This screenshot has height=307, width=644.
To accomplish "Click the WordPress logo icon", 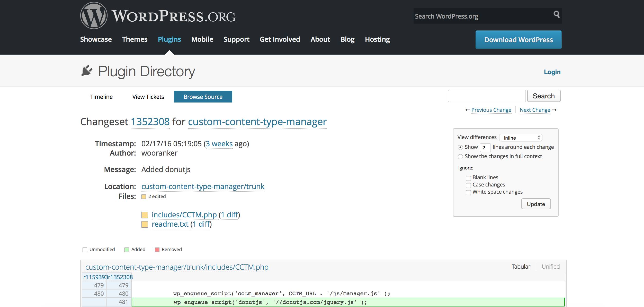I will click(94, 15).
